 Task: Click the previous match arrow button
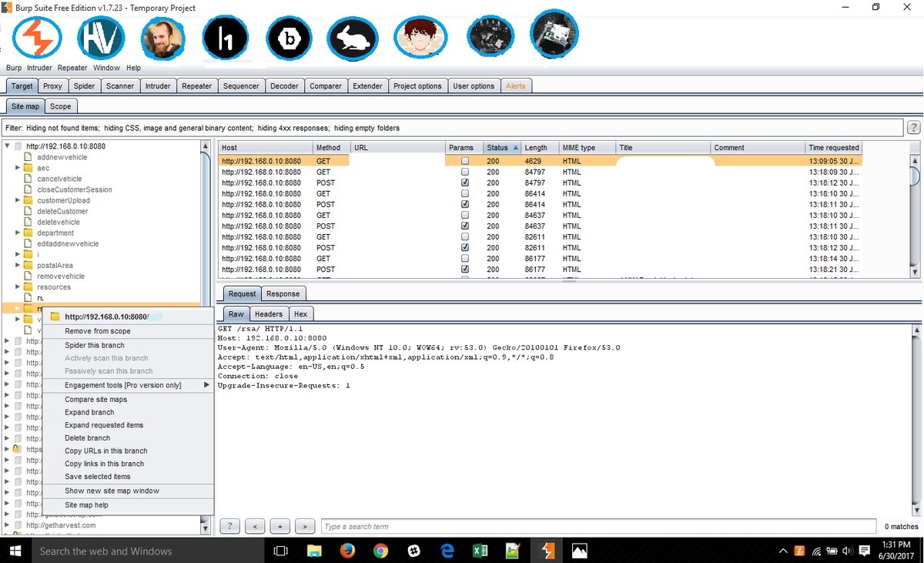(x=255, y=526)
